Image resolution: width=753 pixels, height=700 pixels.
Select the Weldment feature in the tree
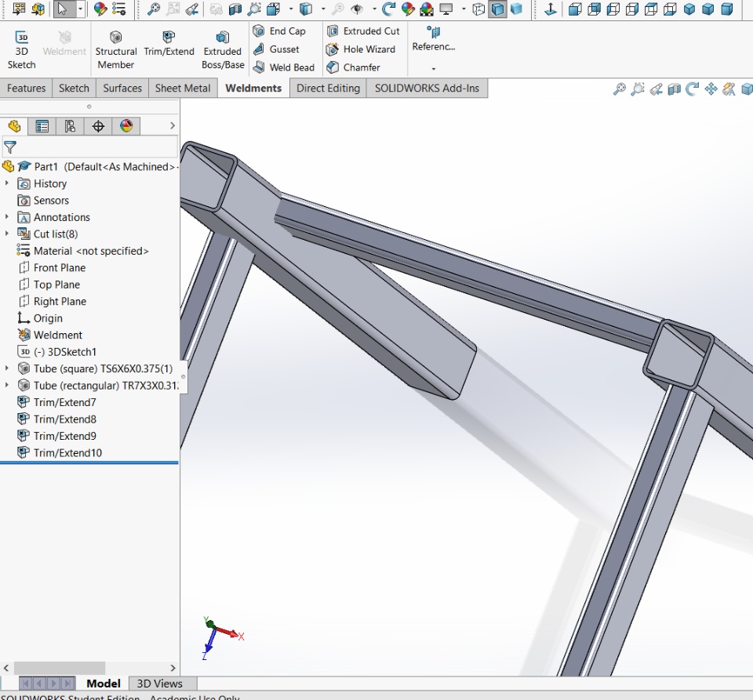pyautogui.click(x=49, y=335)
